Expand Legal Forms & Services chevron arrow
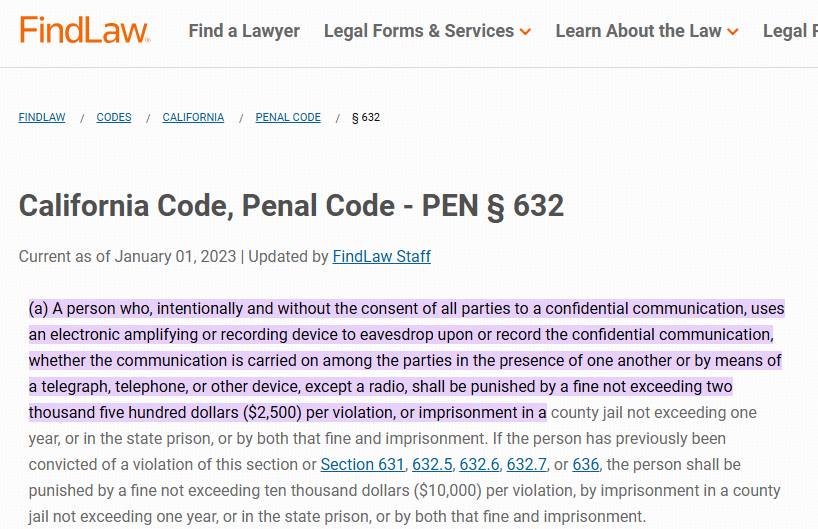The image size is (818, 529). [x=525, y=32]
